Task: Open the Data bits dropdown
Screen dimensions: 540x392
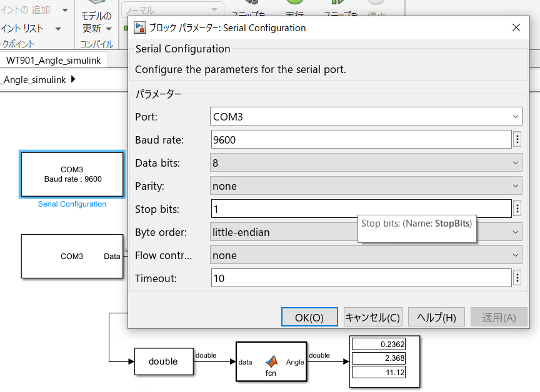Action: 366,163
